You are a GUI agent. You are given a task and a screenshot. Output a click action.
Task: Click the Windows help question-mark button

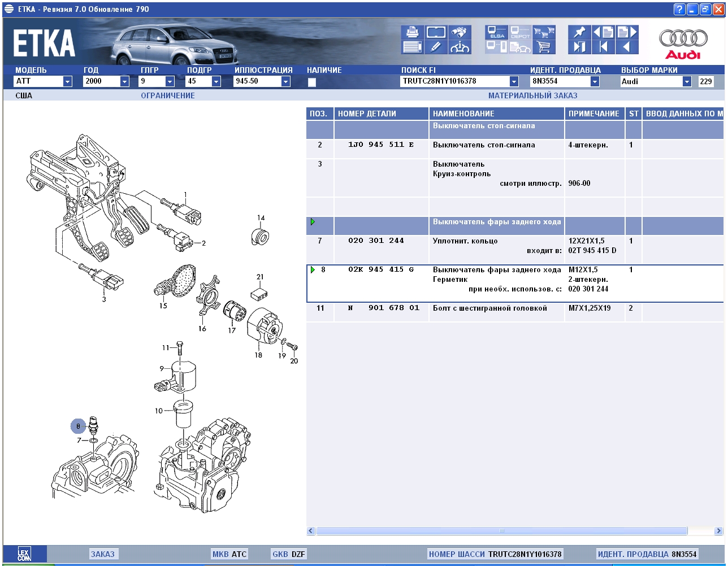click(679, 10)
